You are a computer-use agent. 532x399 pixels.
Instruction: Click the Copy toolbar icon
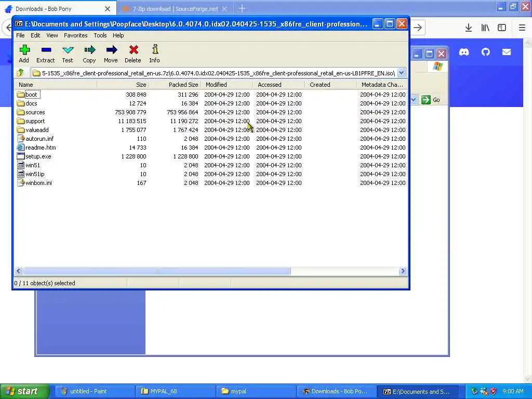[x=89, y=54]
